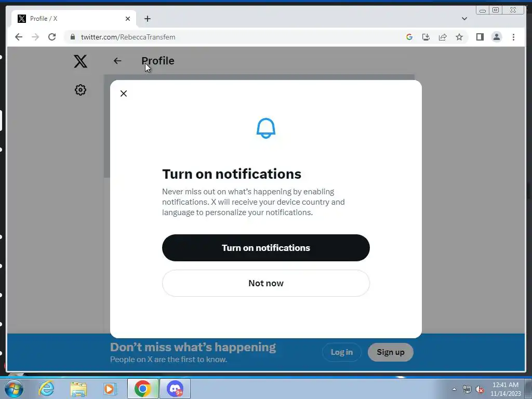Viewport: 532px width, 399px height.
Task: Bookmark this page with the star icon
Action: click(x=459, y=37)
